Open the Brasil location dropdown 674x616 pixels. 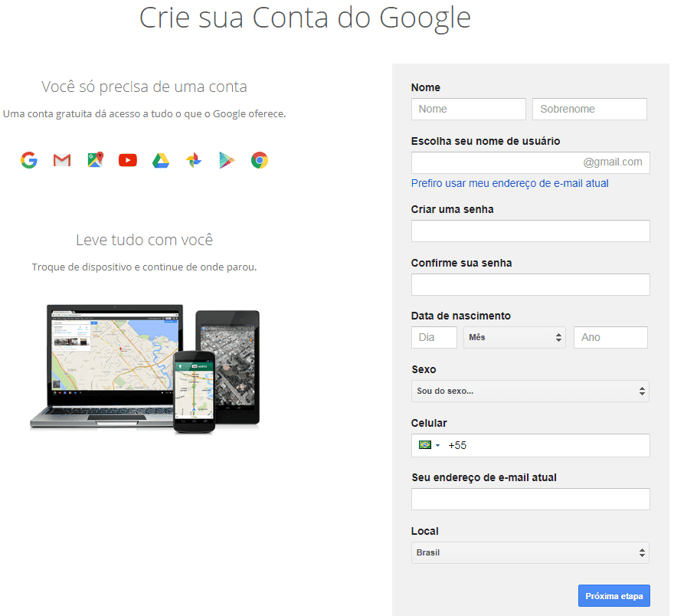530,553
